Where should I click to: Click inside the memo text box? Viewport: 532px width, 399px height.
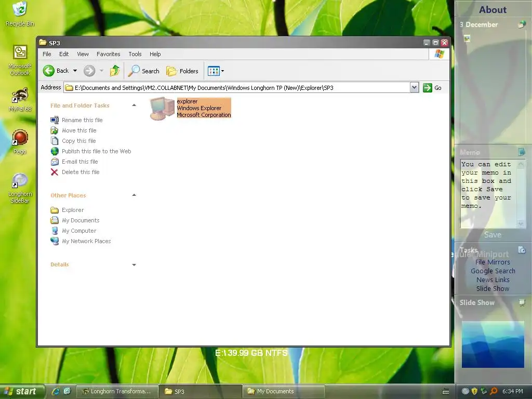(x=488, y=194)
